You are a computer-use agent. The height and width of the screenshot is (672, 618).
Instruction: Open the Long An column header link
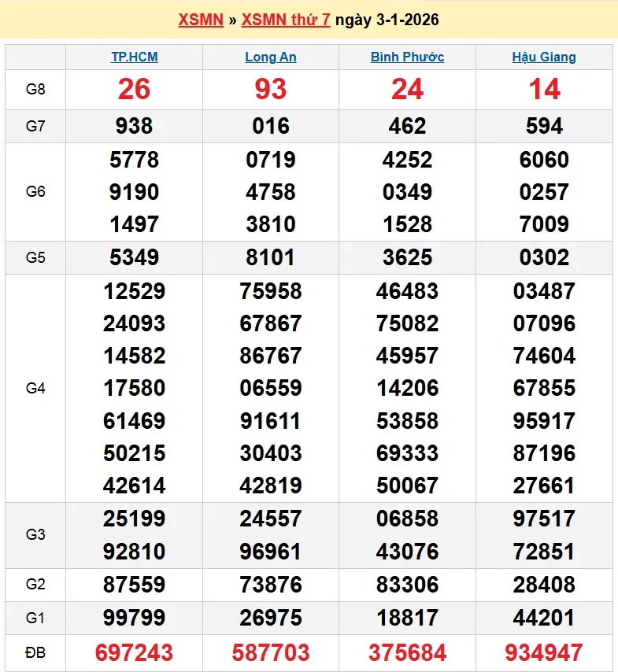tap(271, 57)
